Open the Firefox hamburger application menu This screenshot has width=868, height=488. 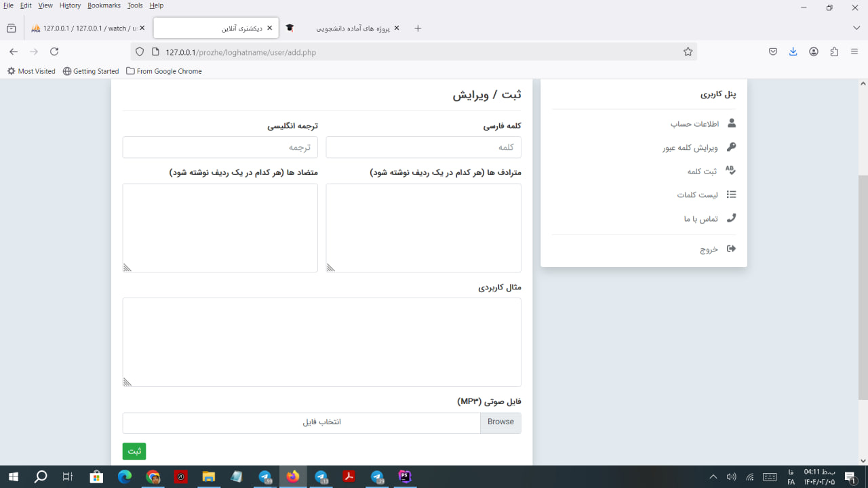[x=854, y=52]
